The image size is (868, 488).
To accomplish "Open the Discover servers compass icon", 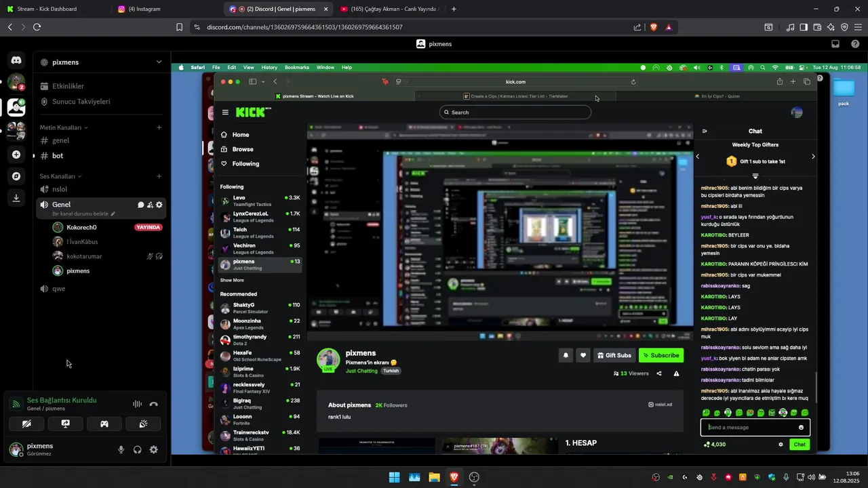I will [16, 176].
